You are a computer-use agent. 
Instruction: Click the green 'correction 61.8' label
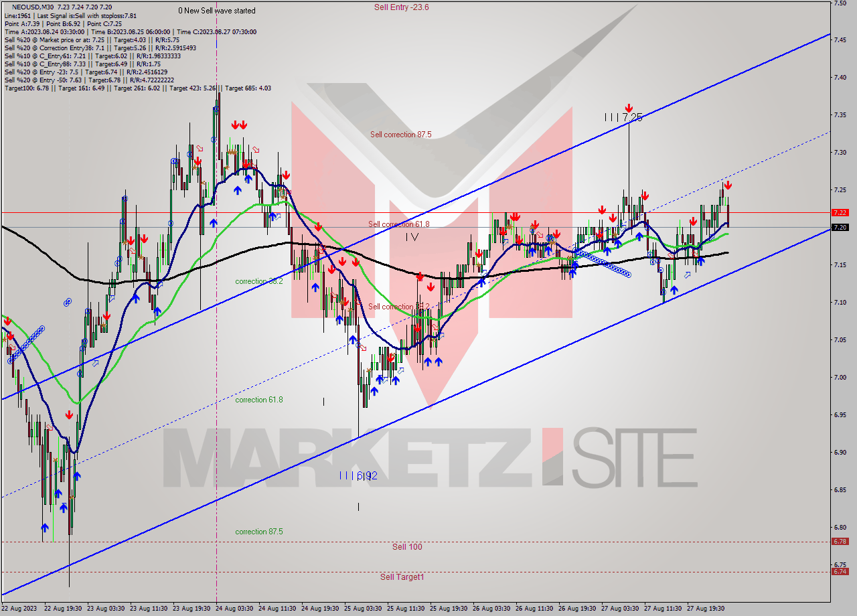point(259,400)
